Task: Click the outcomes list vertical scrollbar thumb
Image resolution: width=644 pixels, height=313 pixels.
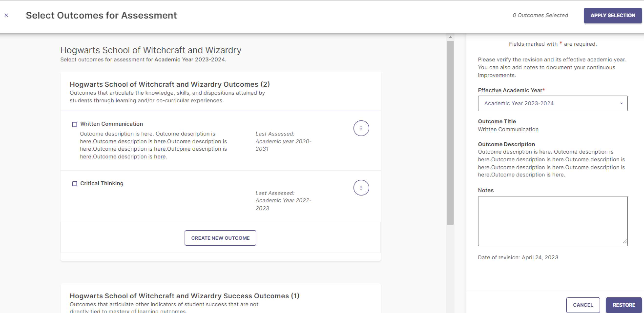Action: pyautogui.click(x=450, y=133)
